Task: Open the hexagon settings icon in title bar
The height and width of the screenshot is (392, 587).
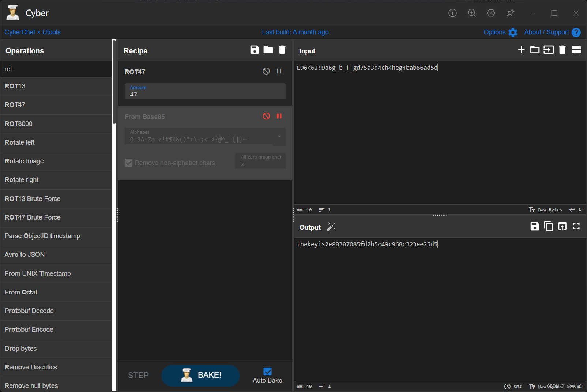Action: coord(491,13)
